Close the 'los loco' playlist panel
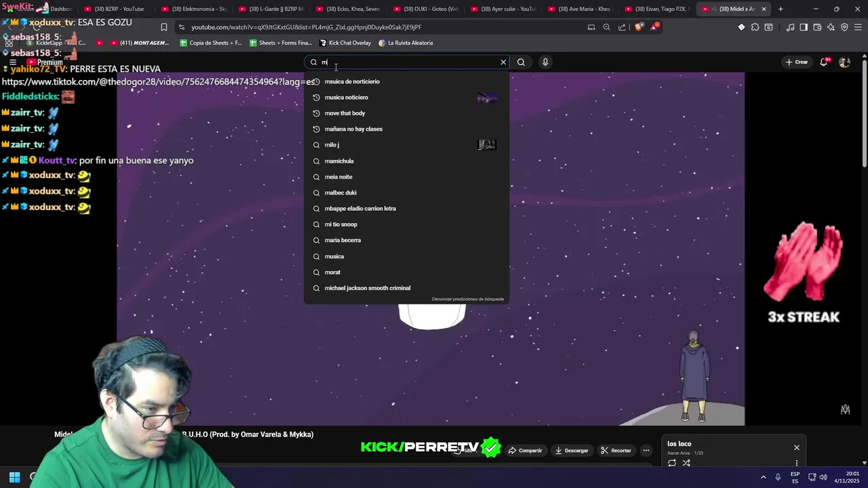Viewport: 868px width, 488px height. 797,447
